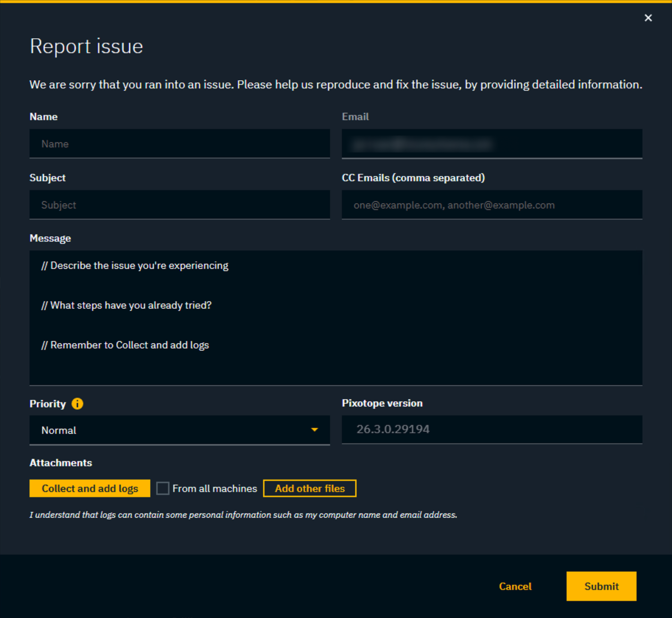Click the personal information disclaimer text
The height and width of the screenshot is (618, 672).
click(243, 515)
